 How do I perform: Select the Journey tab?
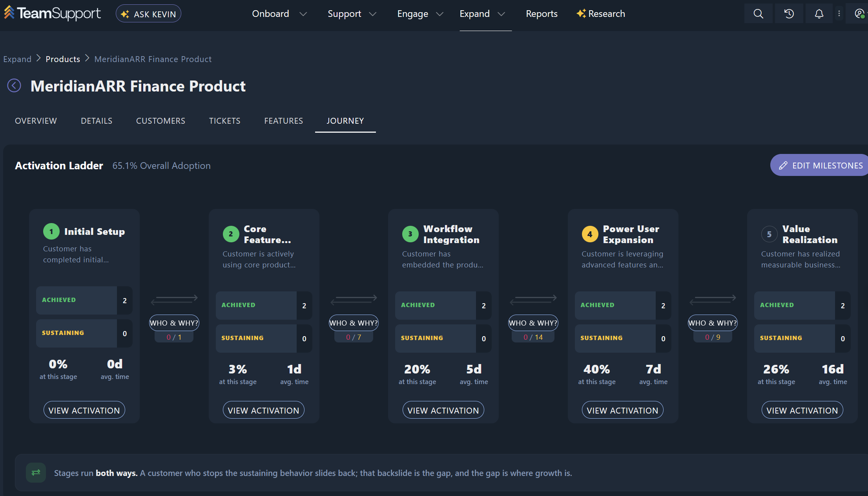click(345, 121)
